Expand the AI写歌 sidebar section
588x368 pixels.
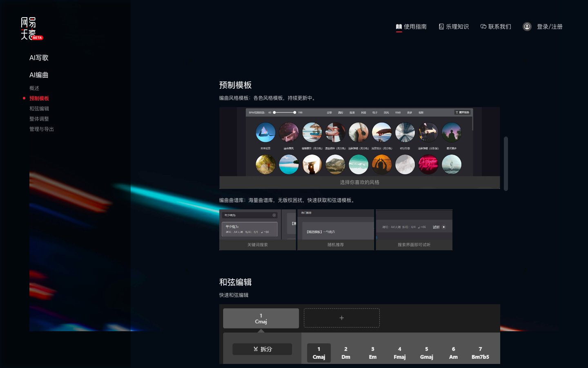point(39,58)
